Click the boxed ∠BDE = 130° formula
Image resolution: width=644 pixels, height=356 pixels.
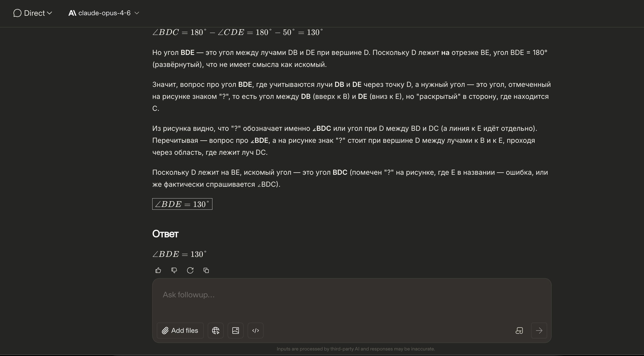coord(182,204)
